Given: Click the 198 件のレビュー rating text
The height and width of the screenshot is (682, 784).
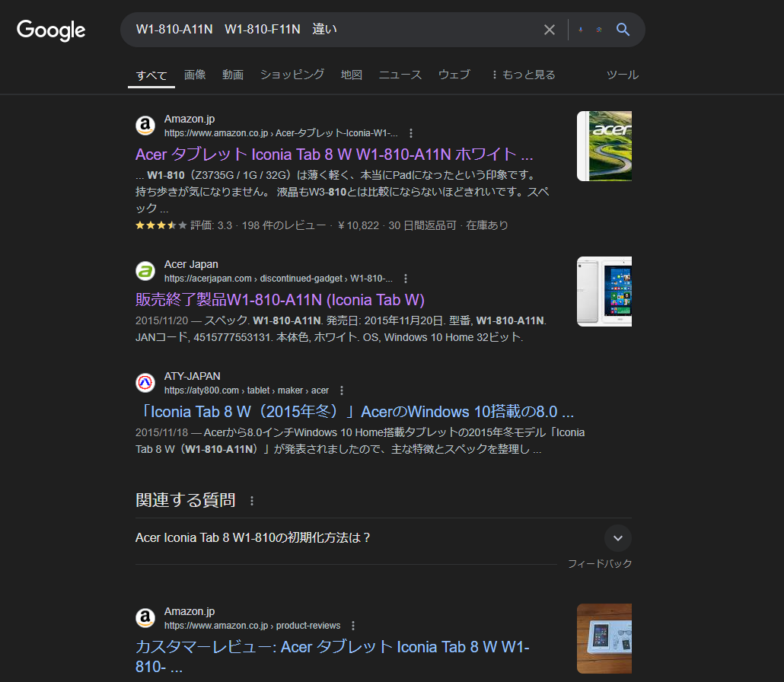Looking at the screenshot, I should tap(283, 225).
